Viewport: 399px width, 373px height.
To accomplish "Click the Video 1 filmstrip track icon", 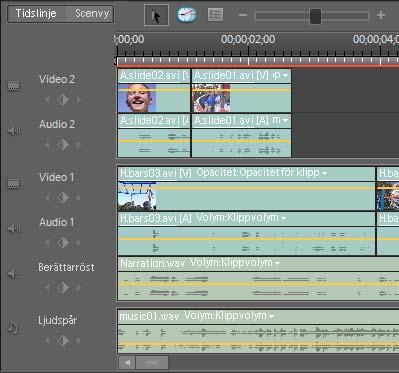I will coord(14,183).
